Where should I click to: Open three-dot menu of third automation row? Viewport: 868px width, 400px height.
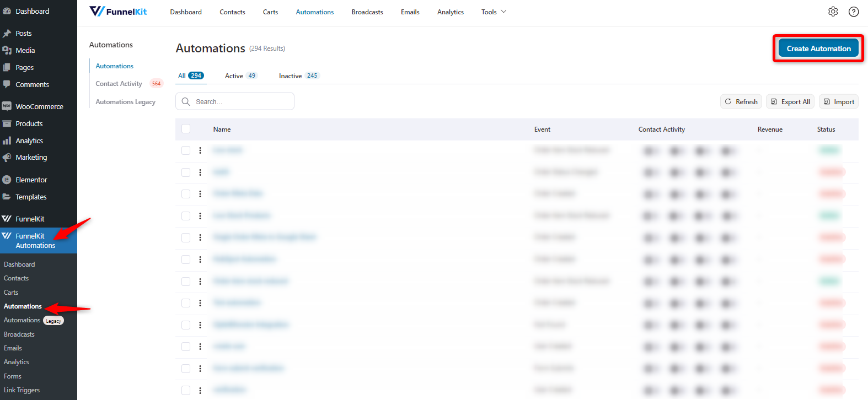click(x=200, y=194)
